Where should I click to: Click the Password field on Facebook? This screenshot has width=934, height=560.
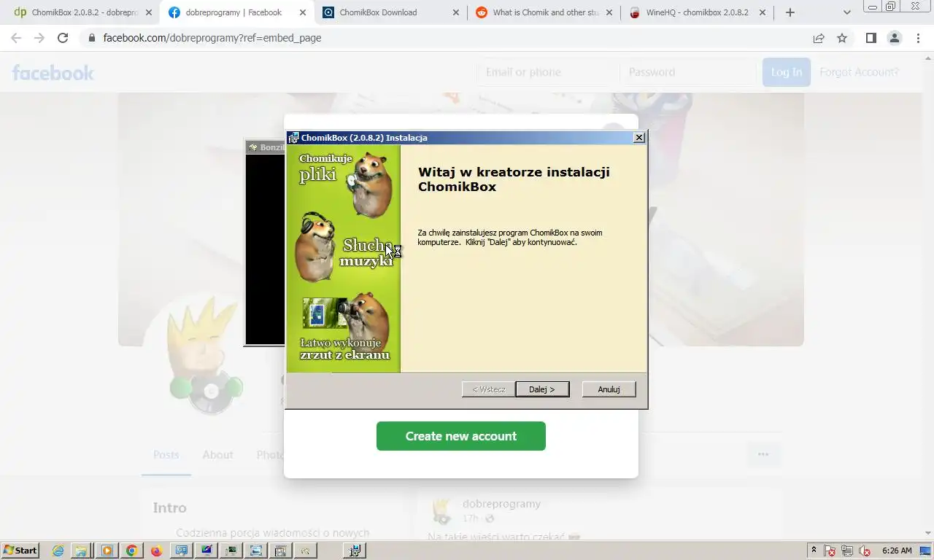(688, 72)
